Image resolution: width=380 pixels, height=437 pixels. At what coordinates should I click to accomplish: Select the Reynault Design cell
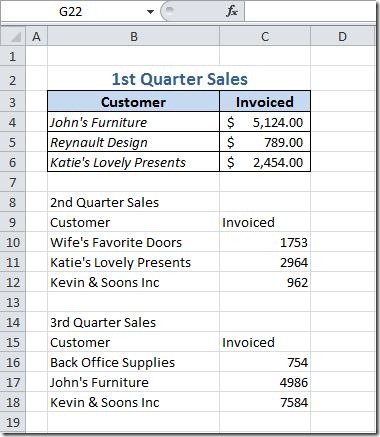(x=133, y=142)
